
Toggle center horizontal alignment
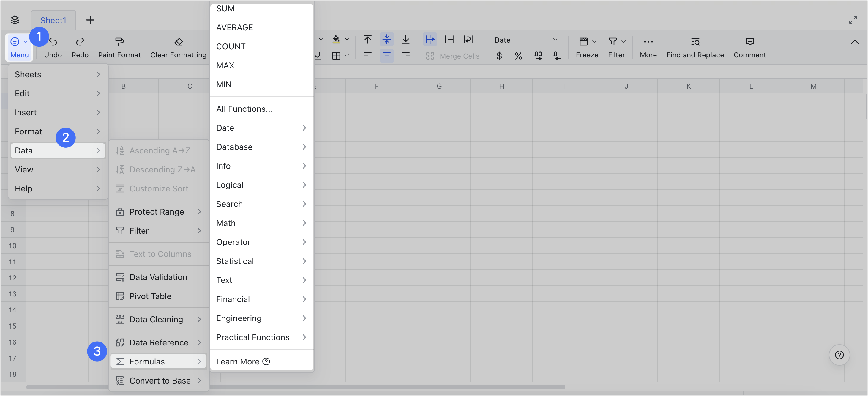tap(386, 56)
